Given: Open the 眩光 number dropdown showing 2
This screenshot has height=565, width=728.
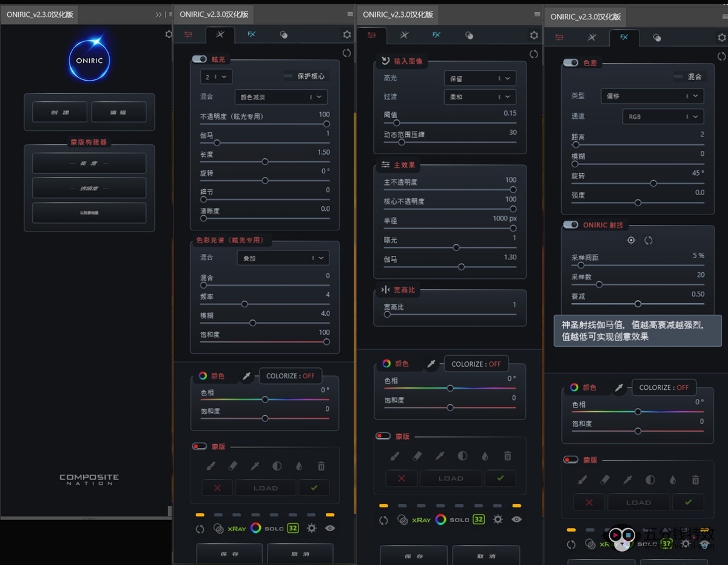Looking at the screenshot, I should click(x=216, y=77).
